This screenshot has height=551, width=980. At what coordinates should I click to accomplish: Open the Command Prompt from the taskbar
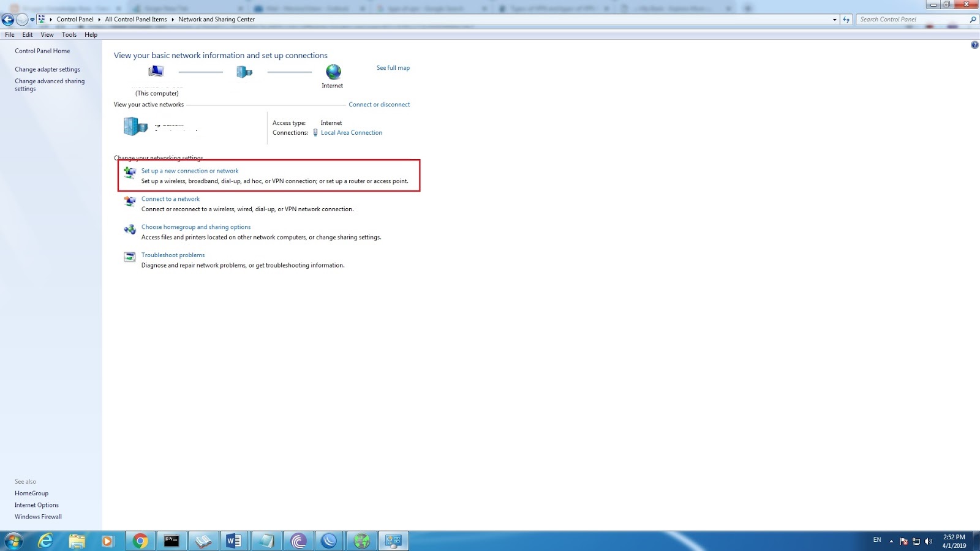[170, 541]
